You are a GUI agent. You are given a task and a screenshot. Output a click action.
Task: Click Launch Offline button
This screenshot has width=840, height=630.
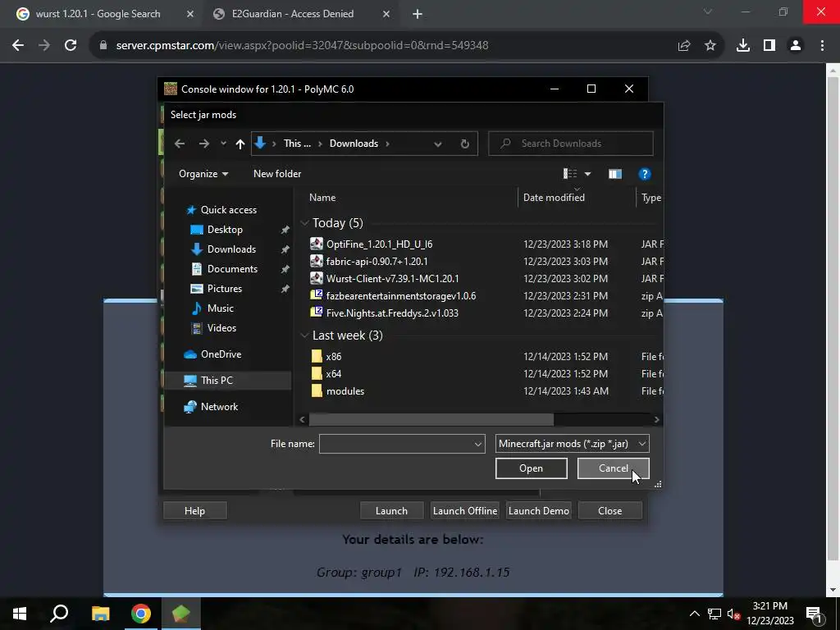tap(464, 511)
